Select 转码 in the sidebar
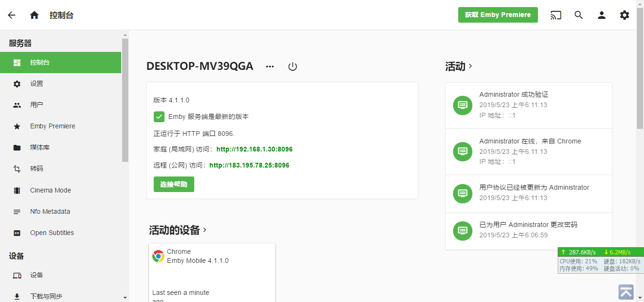 (37, 168)
